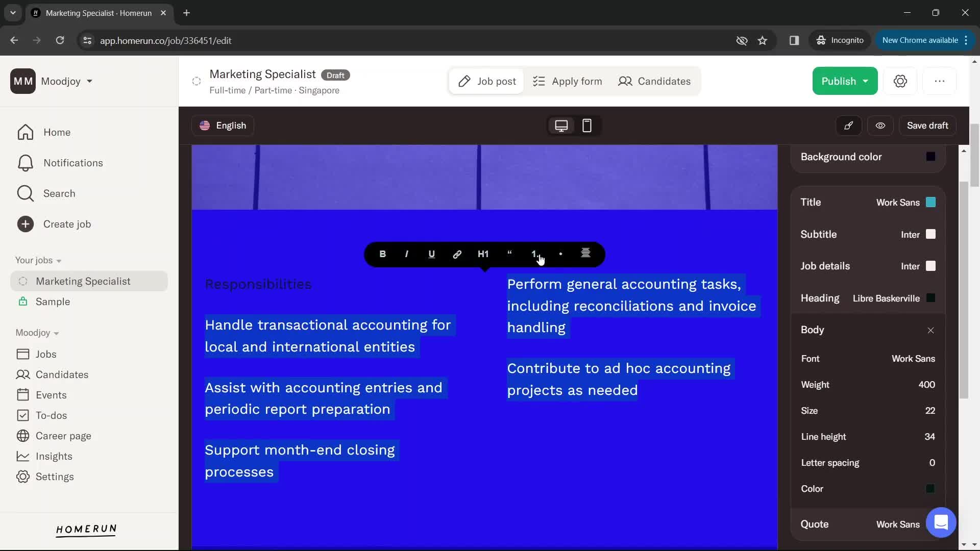The image size is (980, 551).
Task: Insert blockquote formatting
Action: click(x=509, y=254)
